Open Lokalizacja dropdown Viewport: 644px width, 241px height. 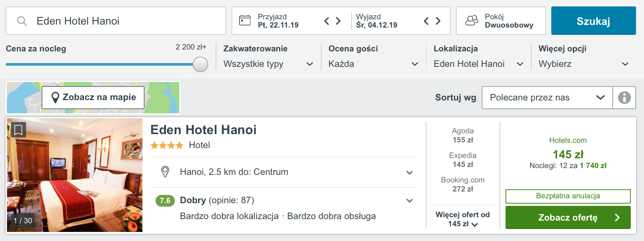point(479,64)
